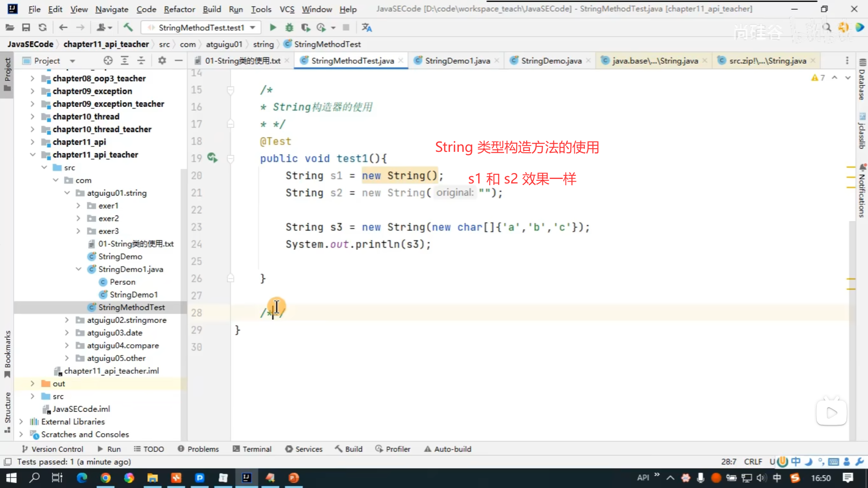This screenshot has height=488, width=868.
Task: Click the Save All disk icon
Action: pyautogui.click(x=26, y=28)
